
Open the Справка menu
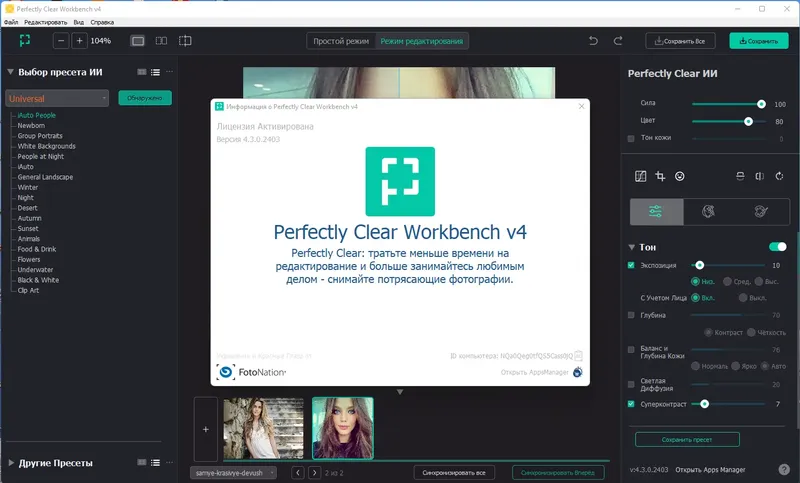click(x=102, y=22)
